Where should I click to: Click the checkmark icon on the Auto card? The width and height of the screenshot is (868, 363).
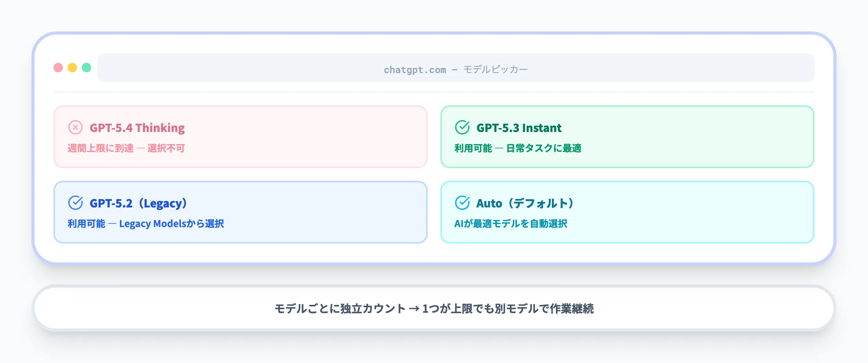tap(463, 203)
